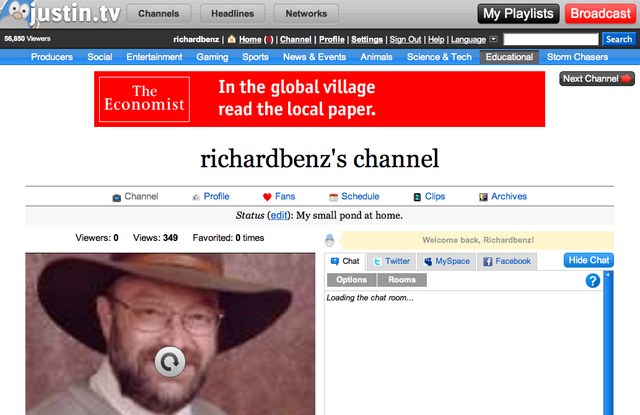Select the Facebook chat tab
Image resolution: width=640 pixels, height=415 pixels.
507,262
